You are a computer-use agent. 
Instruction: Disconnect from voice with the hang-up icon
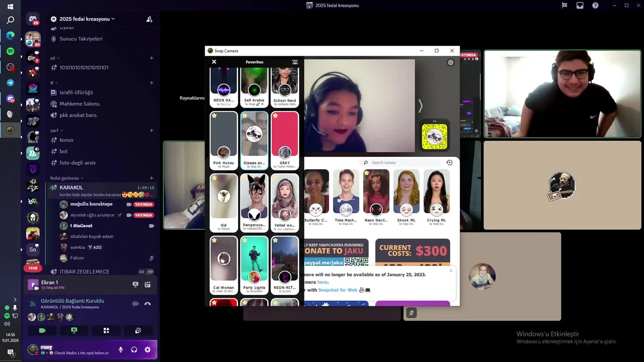147,304
